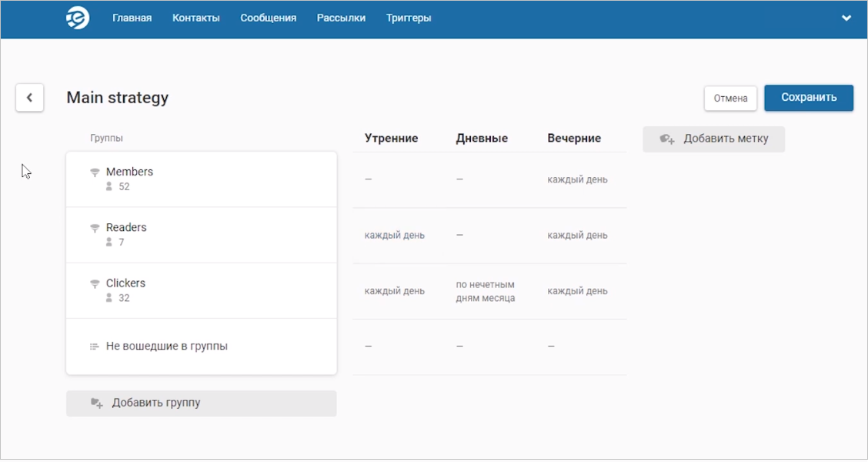Expand the account dropdown chevron in header
The height and width of the screenshot is (462, 868).
846,18
